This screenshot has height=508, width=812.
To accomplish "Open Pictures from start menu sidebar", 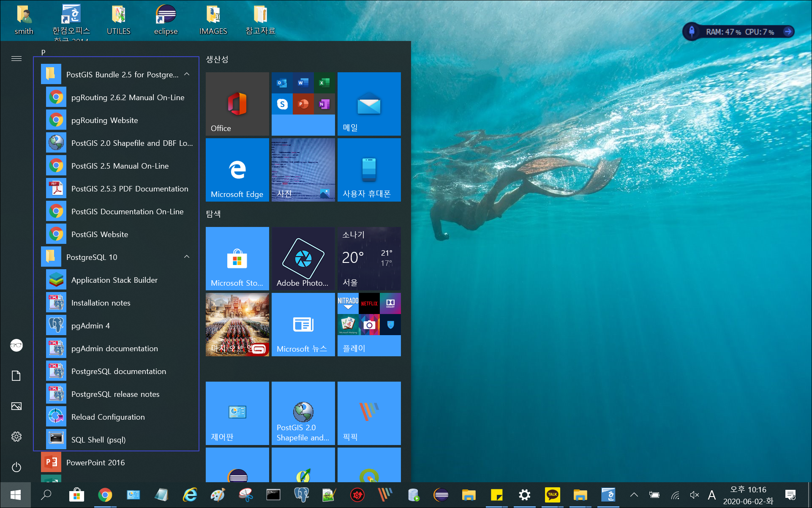I will (16, 406).
